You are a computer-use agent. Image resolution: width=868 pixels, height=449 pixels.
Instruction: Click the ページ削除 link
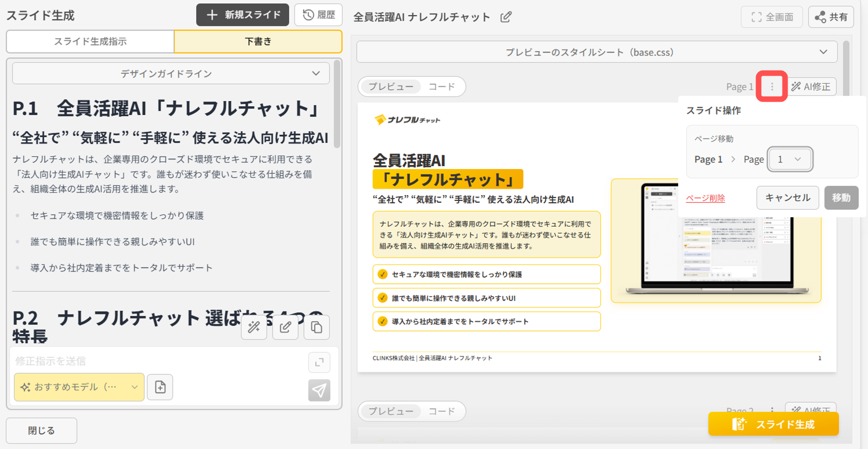pyautogui.click(x=705, y=198)
